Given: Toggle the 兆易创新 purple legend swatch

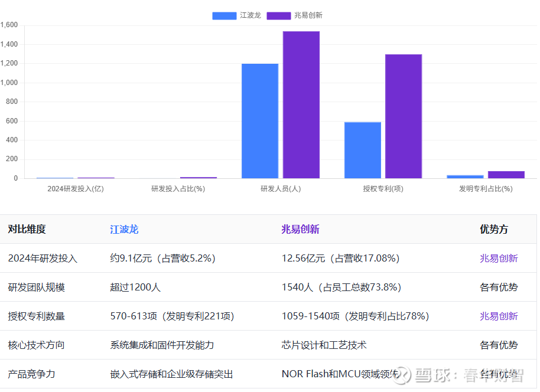Looking at the screenshot, I should coord(279,15).
